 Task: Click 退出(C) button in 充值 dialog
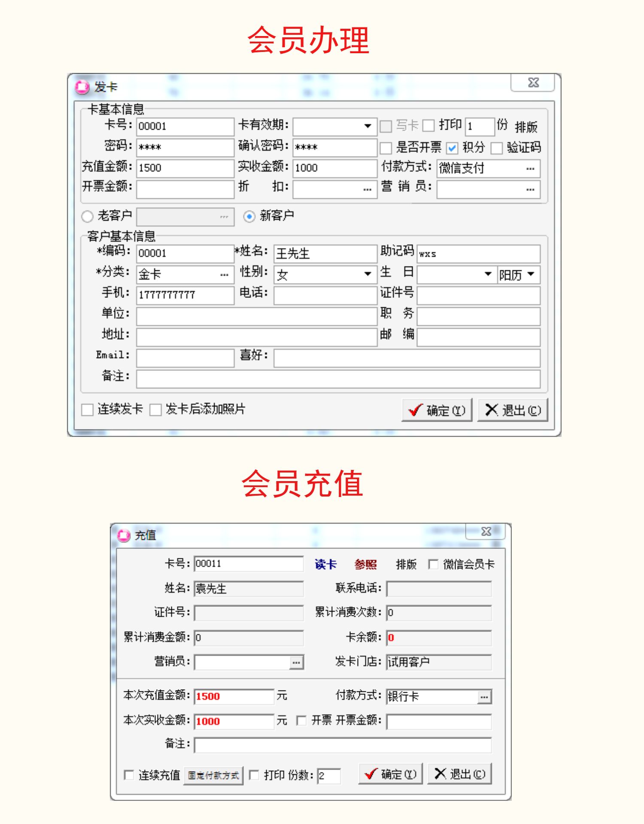[459, 774]
